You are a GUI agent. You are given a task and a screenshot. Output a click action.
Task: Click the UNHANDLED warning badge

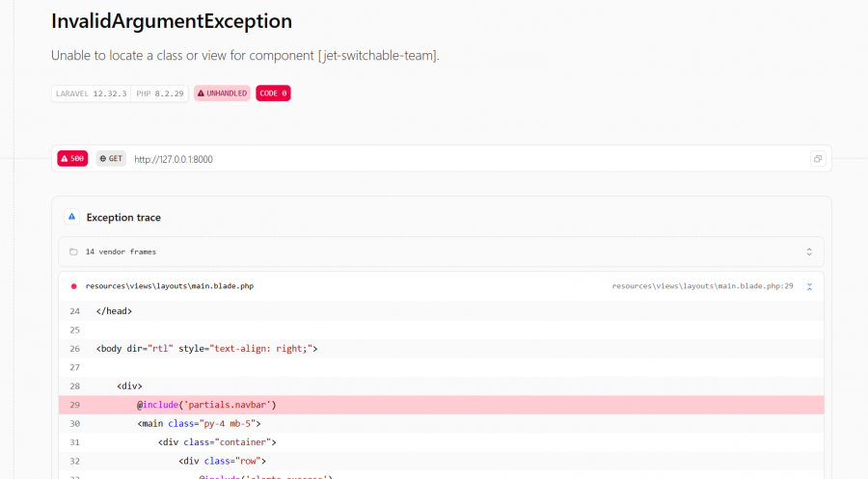pos(222,93)
